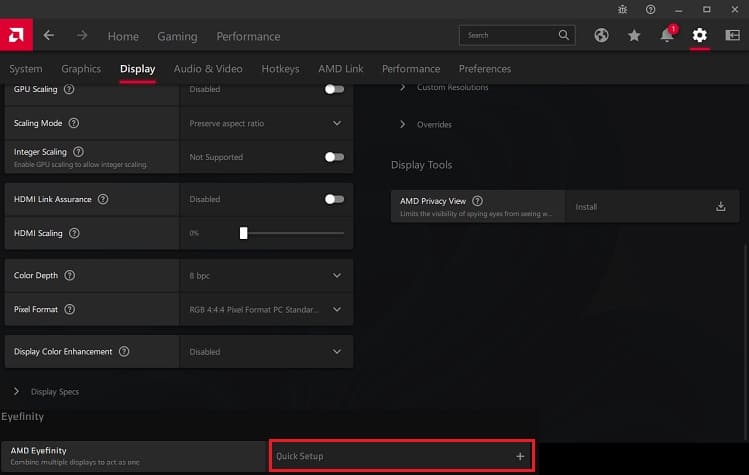Click the Quick Setup label

[300, 456]
